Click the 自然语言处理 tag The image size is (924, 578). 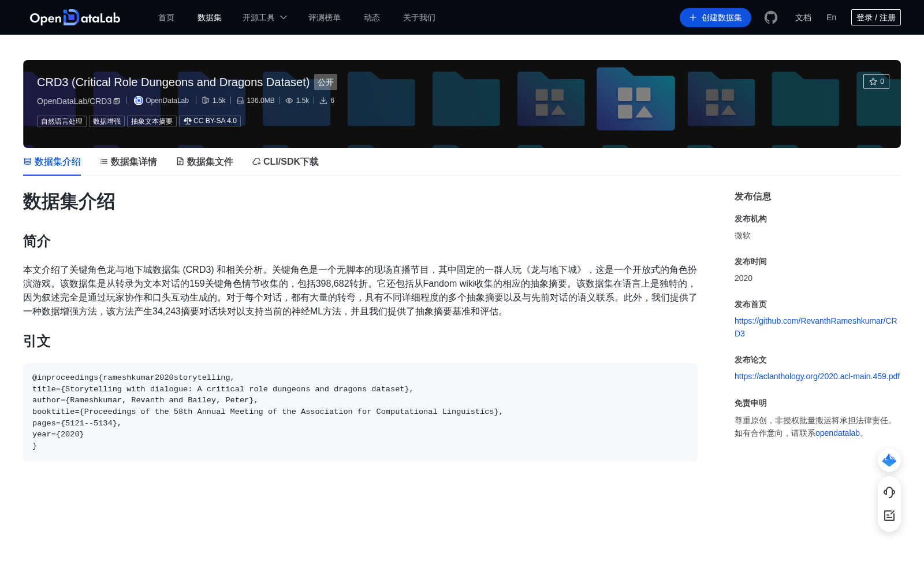pyautogui.click(x=62, y=121)
